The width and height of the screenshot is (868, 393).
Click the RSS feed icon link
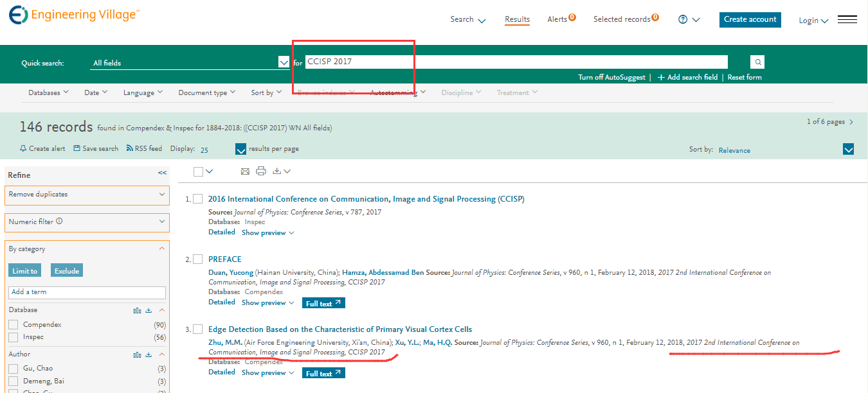[144, 148]
